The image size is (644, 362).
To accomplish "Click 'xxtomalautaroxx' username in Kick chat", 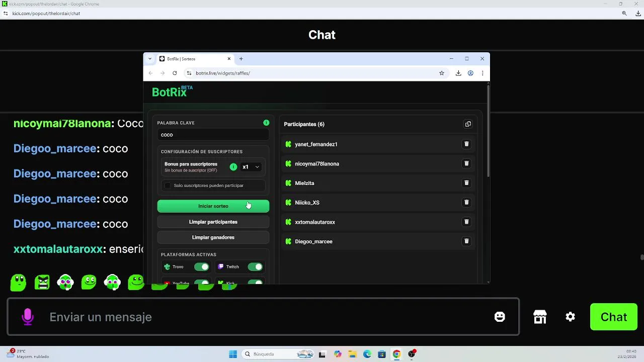I will tap(58, 249).
